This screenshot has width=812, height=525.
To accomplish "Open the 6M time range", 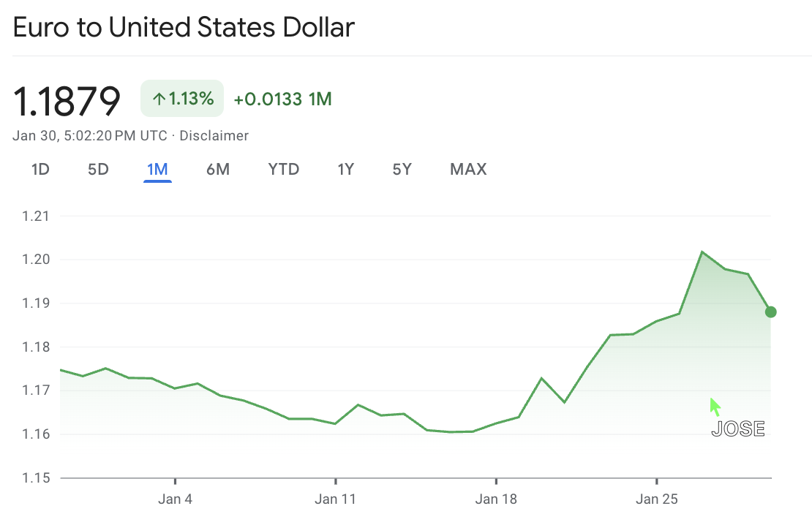I will point(218,170).
